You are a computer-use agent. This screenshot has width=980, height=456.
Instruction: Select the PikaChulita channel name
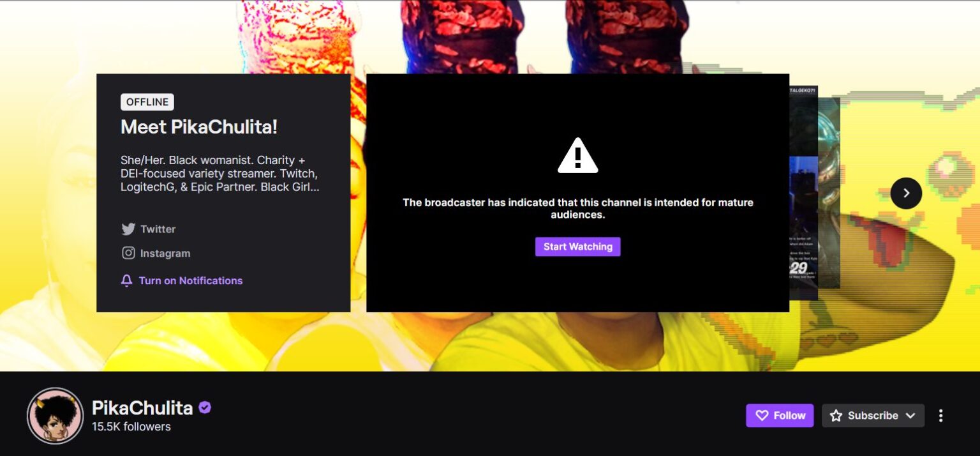tap(142, 408)
